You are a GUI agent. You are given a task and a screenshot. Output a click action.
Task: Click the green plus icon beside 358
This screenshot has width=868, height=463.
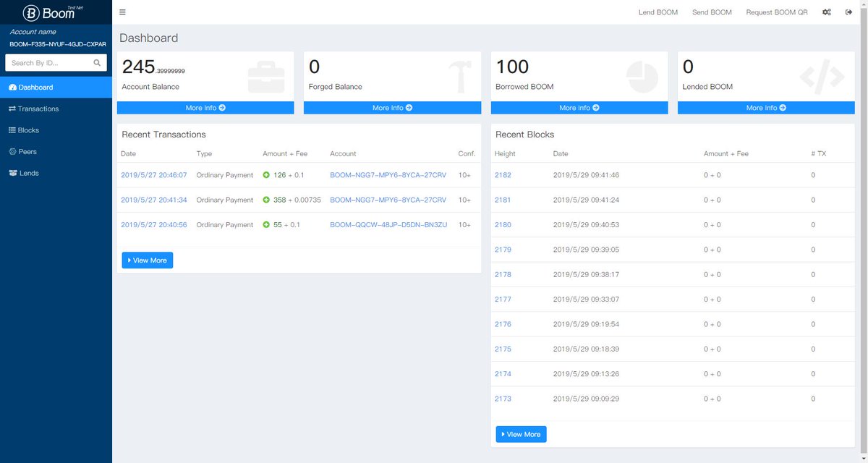266,200
